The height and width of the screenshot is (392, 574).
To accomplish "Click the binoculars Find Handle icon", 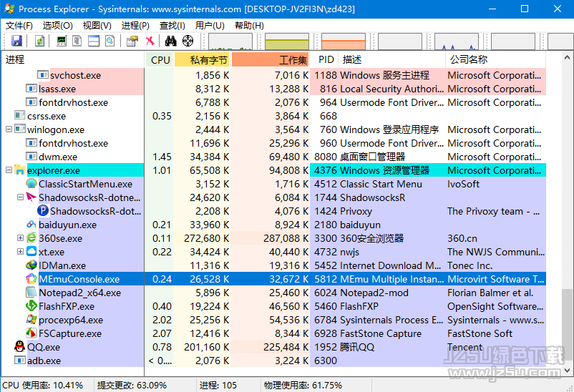I will [x=170, y=41].
